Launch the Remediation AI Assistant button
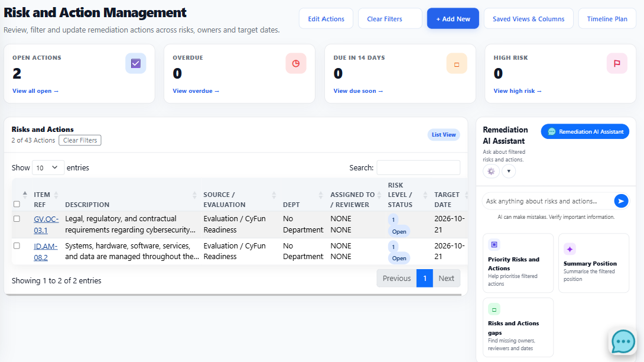This screenshot has height=362, width=644. coord(585,132)
